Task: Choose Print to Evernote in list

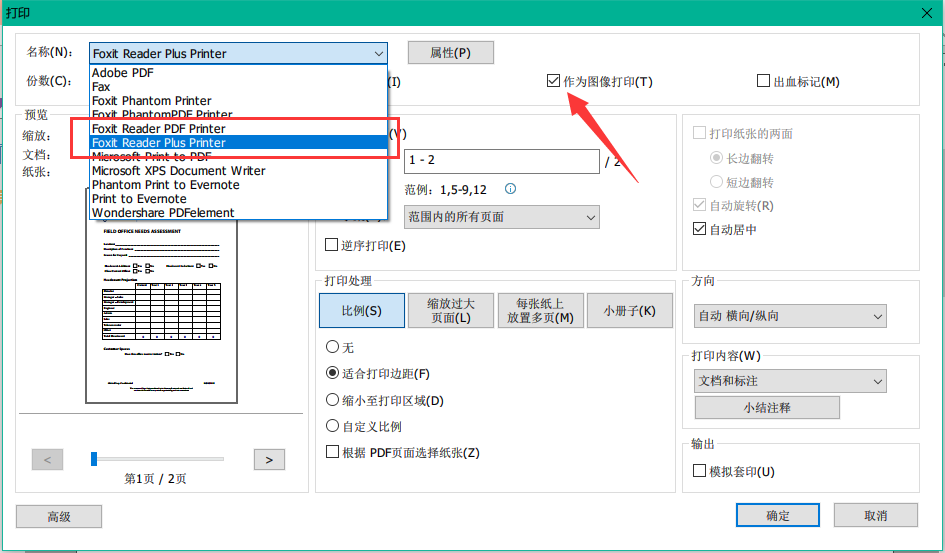Action: click(238, 199)
